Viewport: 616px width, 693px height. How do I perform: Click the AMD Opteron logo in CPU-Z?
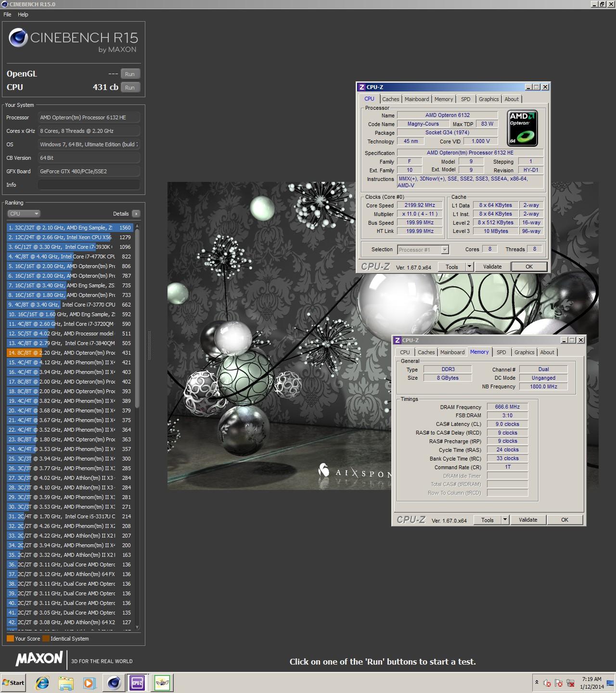click(522, 128)
